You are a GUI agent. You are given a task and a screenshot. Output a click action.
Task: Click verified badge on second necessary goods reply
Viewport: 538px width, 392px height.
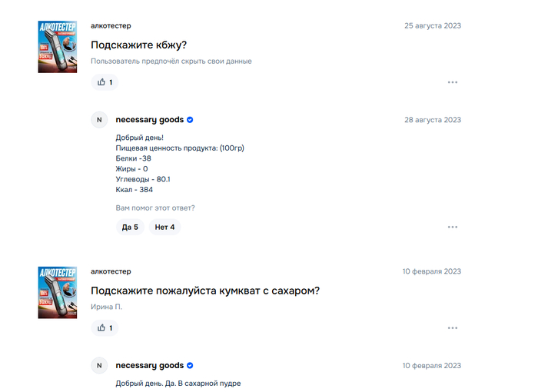point(190,366)
